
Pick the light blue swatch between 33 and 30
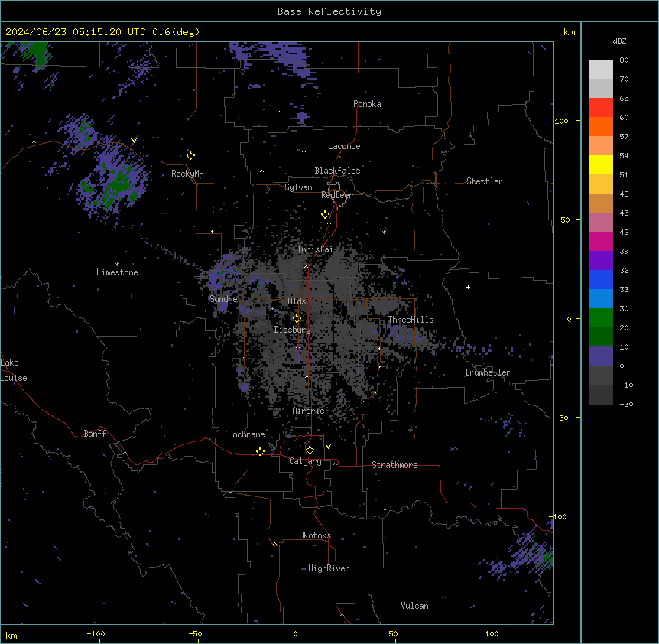[x=601, y=299]
